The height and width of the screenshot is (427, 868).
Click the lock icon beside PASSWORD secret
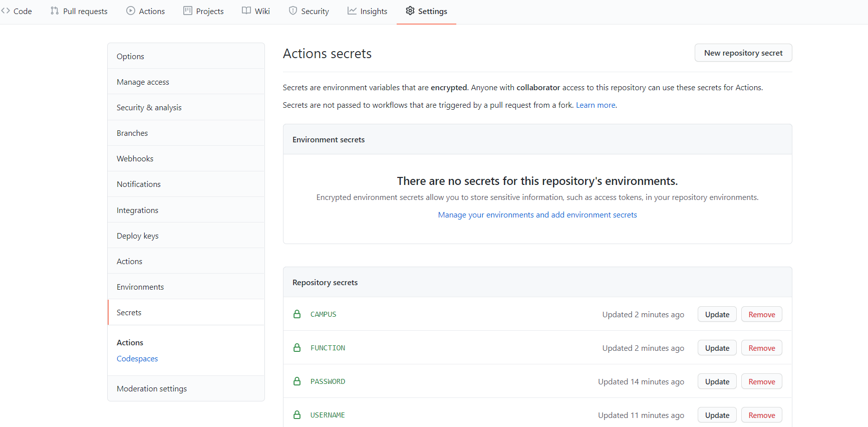point(297,381)
